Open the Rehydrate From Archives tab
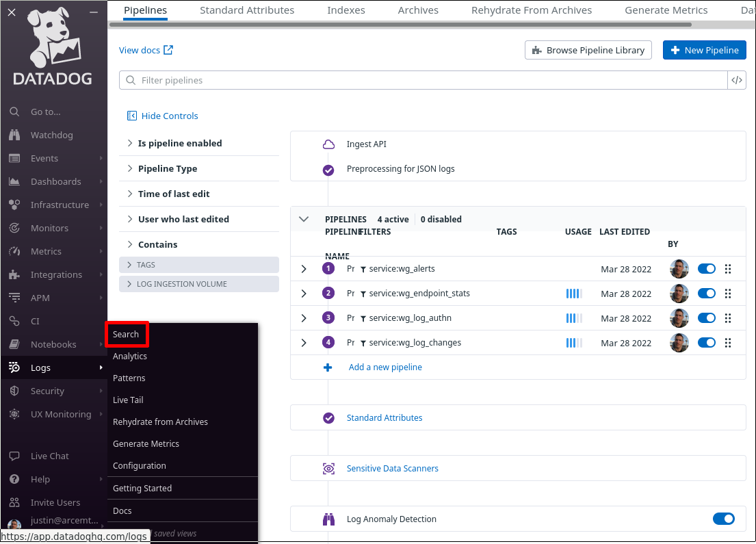This screenshot has height=544, width=756. [532, 10]
